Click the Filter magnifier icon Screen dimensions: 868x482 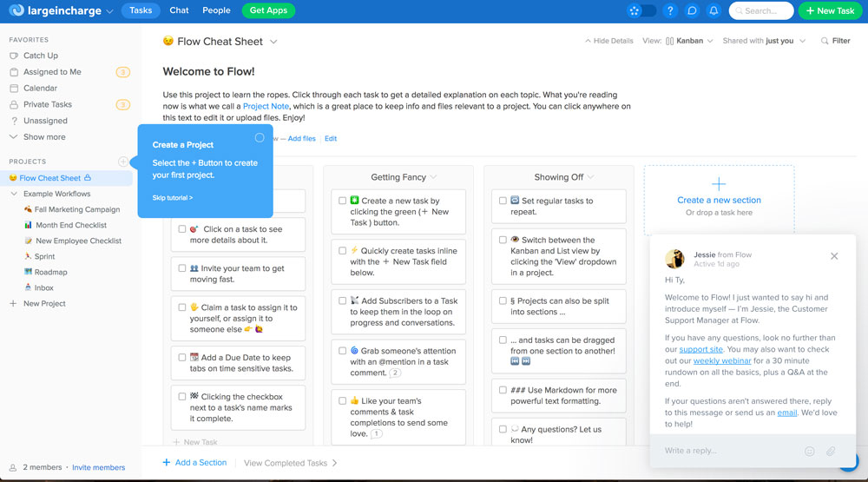(825, 41)
